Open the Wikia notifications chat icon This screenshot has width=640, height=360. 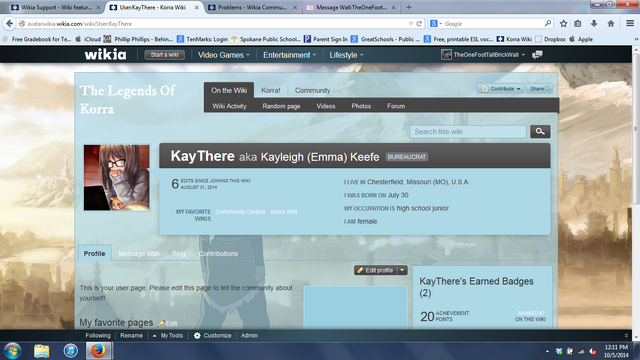click(537, 55)
